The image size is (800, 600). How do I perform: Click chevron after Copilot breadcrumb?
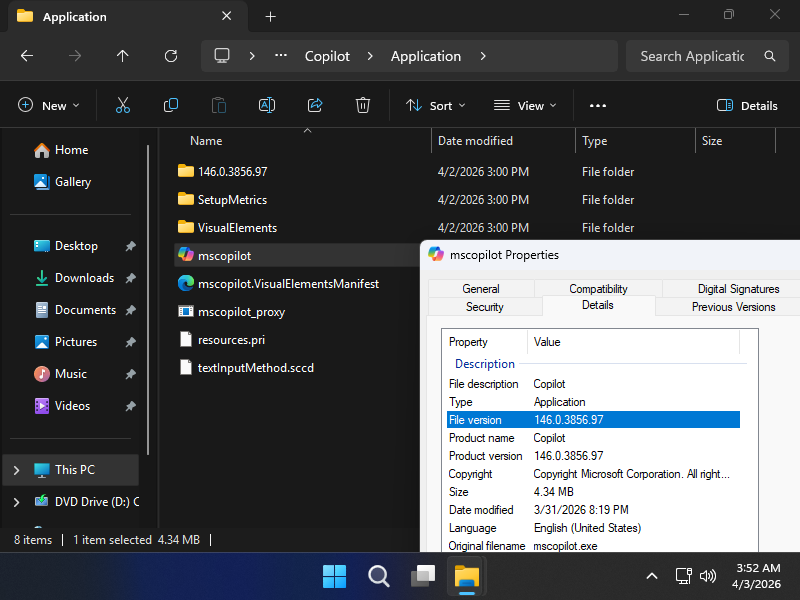(370, 56)
